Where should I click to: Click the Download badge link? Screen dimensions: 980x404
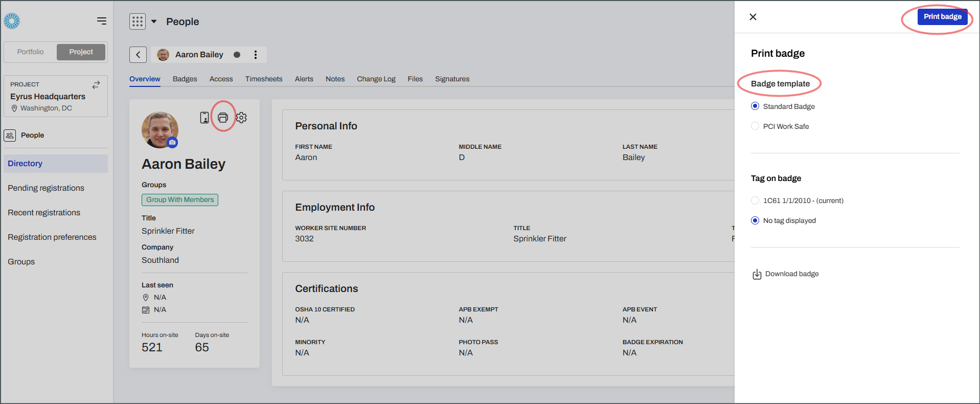point(792,274)
